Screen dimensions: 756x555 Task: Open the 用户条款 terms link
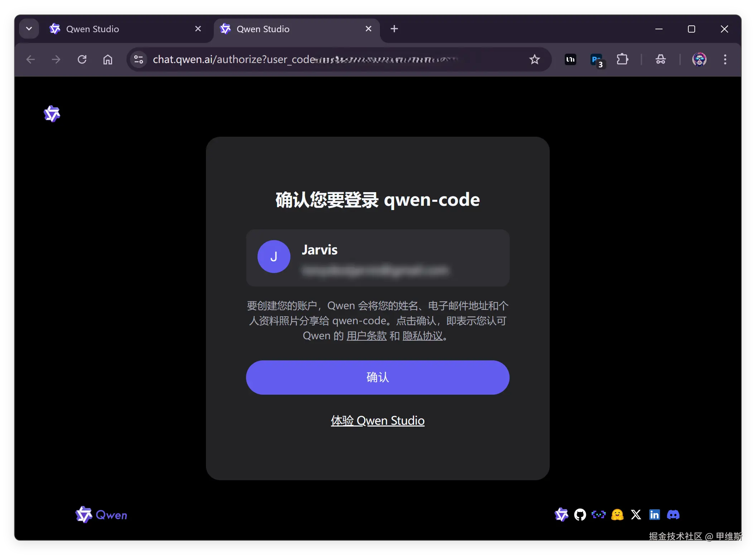(366, 336)
